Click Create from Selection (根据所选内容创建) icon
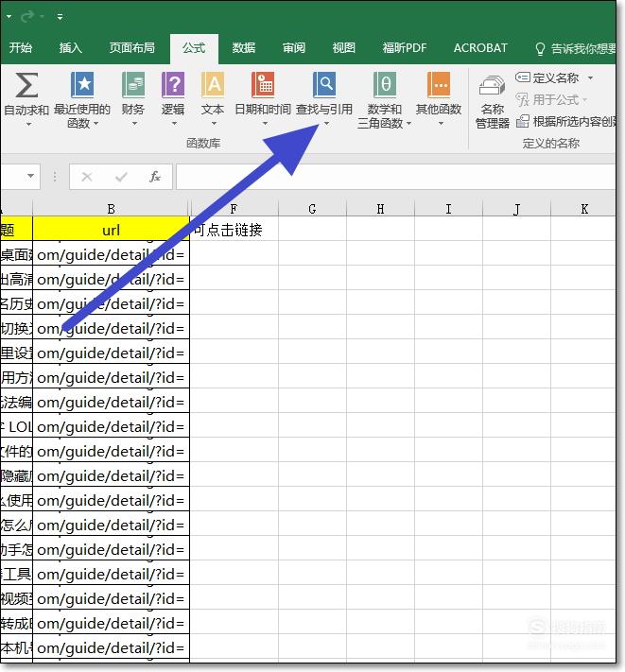This screenshot has height=672, width=625. pyautogui.click(x=523, y=121)
